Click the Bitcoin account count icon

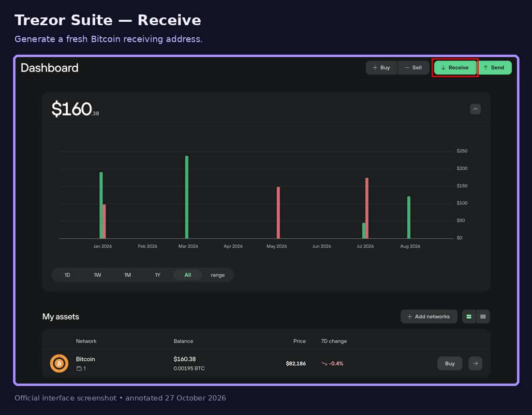(79, 369)
